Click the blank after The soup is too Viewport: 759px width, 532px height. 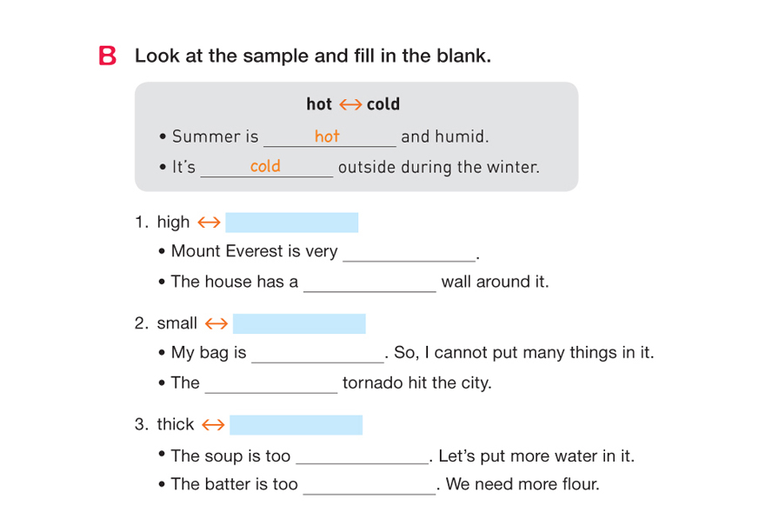pos(362,457)
